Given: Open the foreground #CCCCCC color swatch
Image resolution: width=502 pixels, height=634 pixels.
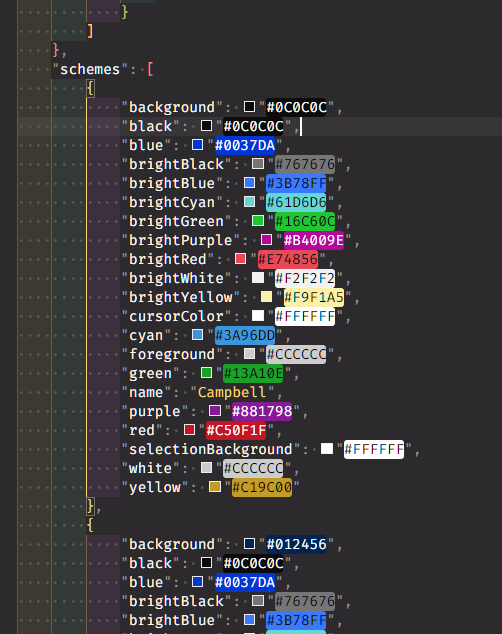Looking at the screenshot, I should [x=249, y=354].
